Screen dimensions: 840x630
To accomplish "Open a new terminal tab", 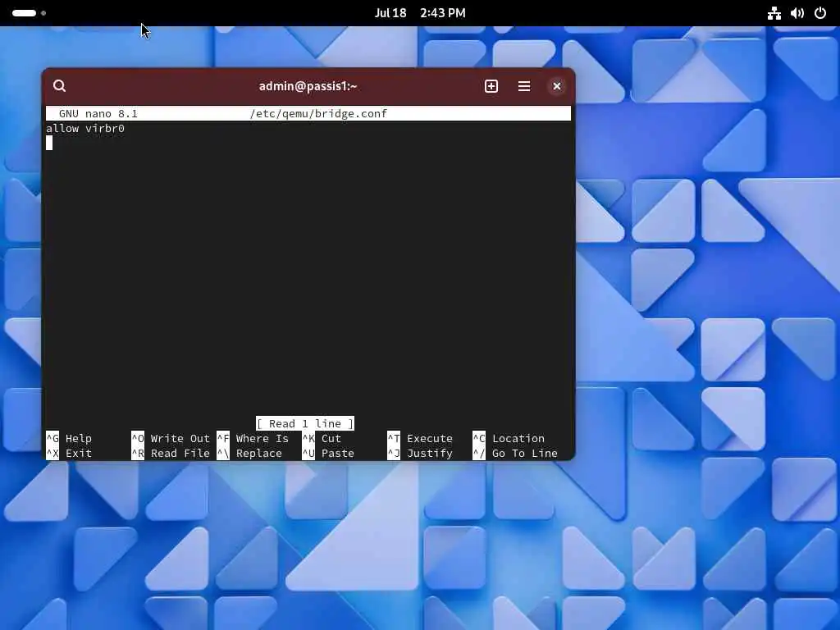I will pyautogui.click(x=491, y=86).
